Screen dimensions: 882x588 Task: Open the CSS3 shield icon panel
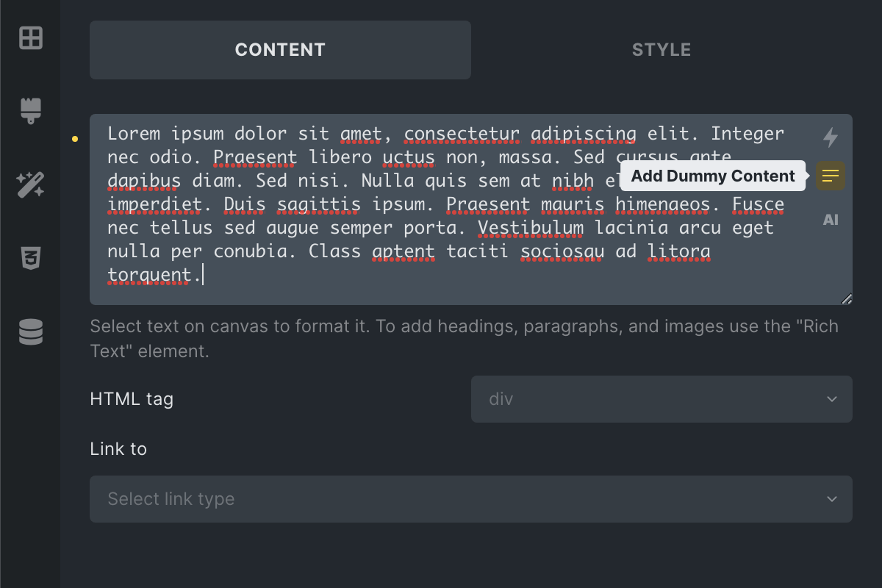click(x=31, y=258)
